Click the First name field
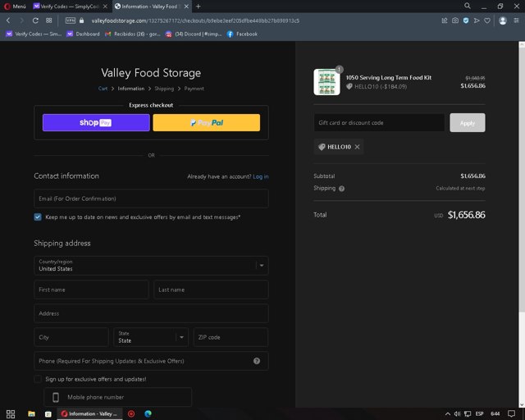The width and height of the screenshot is (525, 420). pos(91,290)
